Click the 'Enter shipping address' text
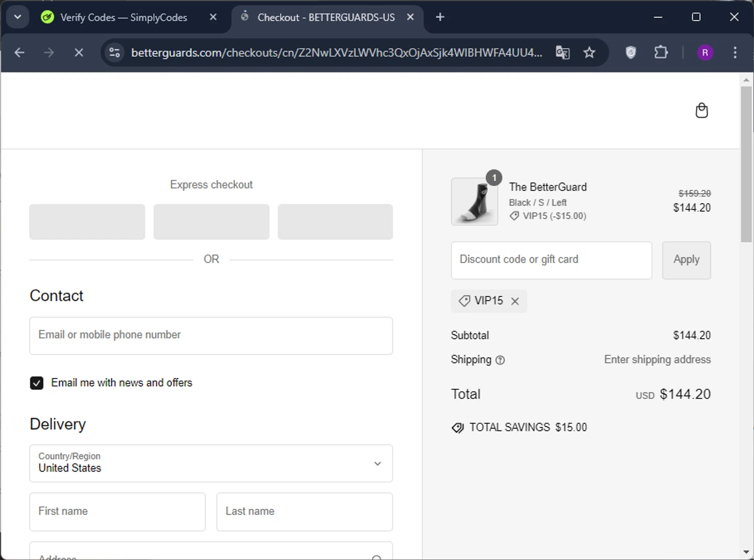This screenshot has height=560, width=754. [657, 359]
